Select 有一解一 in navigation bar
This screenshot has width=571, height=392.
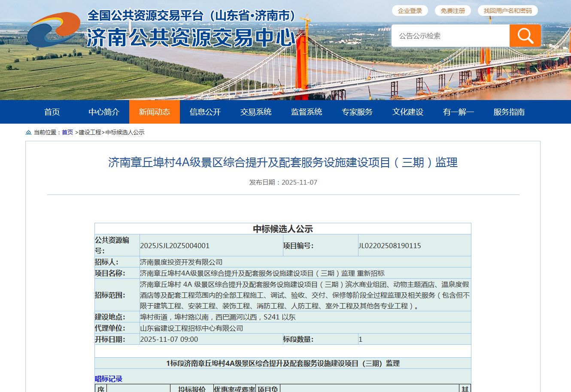pos(459,112)
